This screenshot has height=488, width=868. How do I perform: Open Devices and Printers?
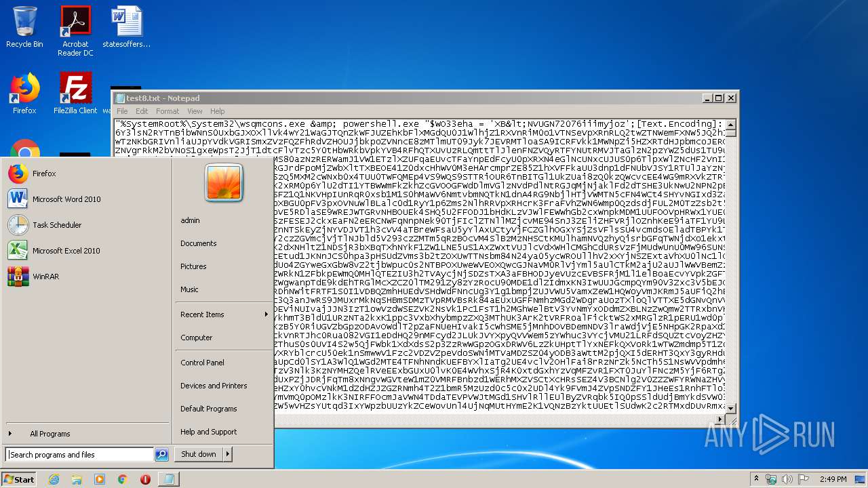[214, 386]
